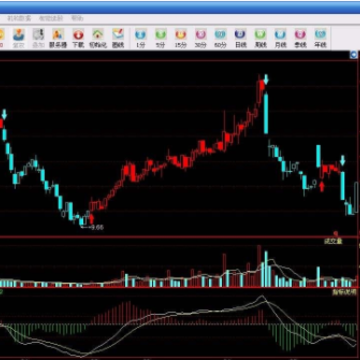The height and width of the screenshot is (360, 360).
Task: Switch chart to 15分 period
Action: click(x=181, y=38)
